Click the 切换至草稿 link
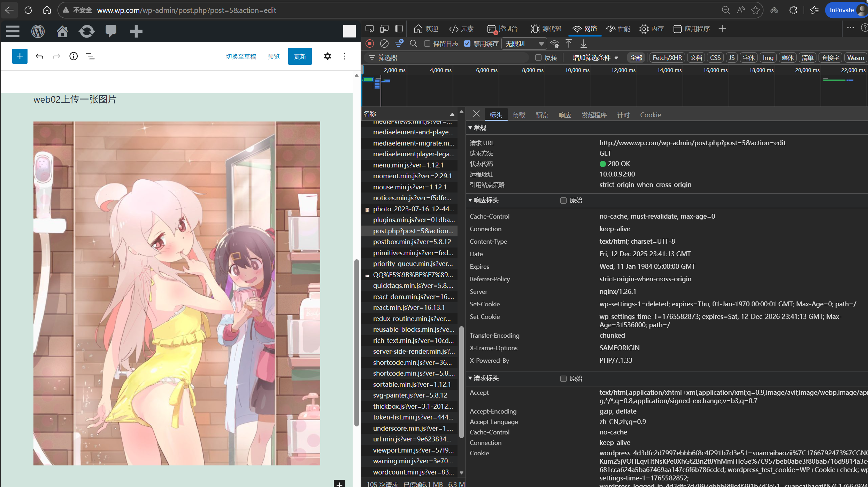 coord(241,56)
